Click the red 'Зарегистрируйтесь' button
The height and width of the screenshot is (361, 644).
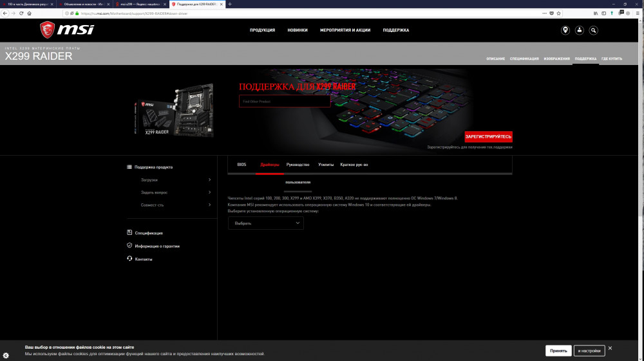[488, 136]
